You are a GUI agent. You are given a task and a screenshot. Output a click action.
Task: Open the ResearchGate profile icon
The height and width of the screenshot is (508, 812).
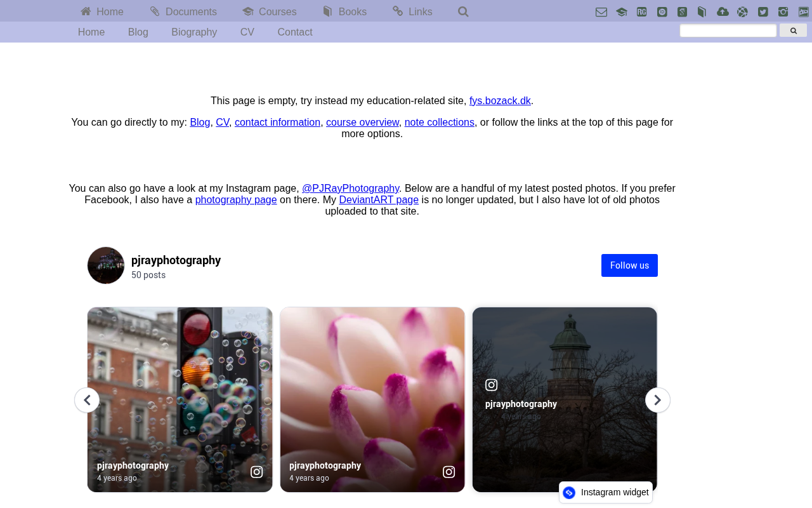pyautogui.click(x=642, y=12)
